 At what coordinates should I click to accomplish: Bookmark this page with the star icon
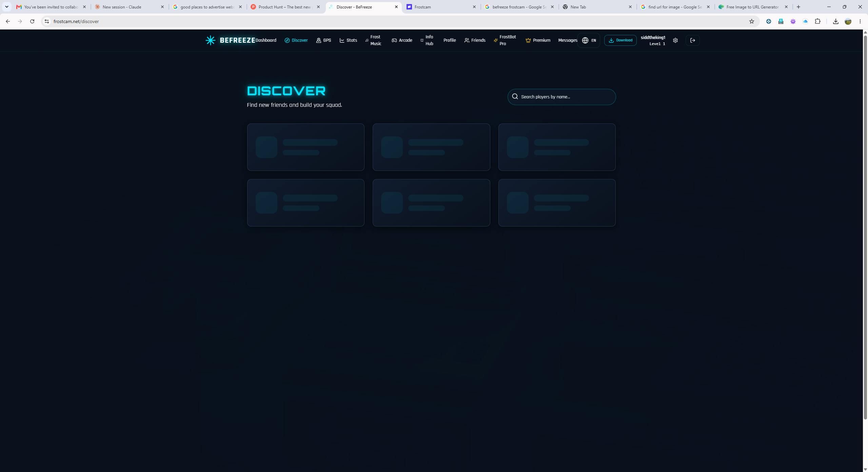[x=751, y=21]
